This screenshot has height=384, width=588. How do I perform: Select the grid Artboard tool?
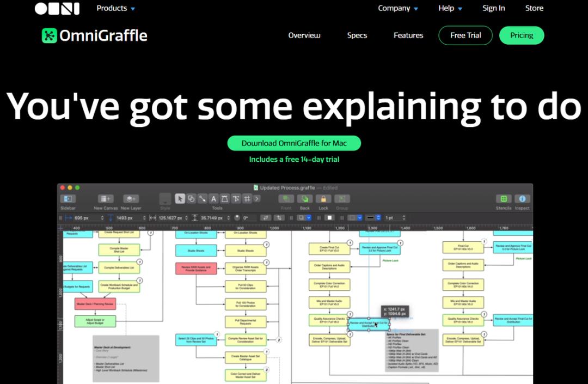point(247,199)
